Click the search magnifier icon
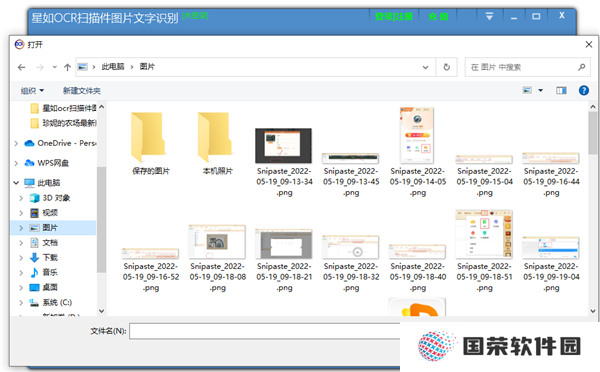Viewport: 600px width, 372px height. tap(582, 67)
